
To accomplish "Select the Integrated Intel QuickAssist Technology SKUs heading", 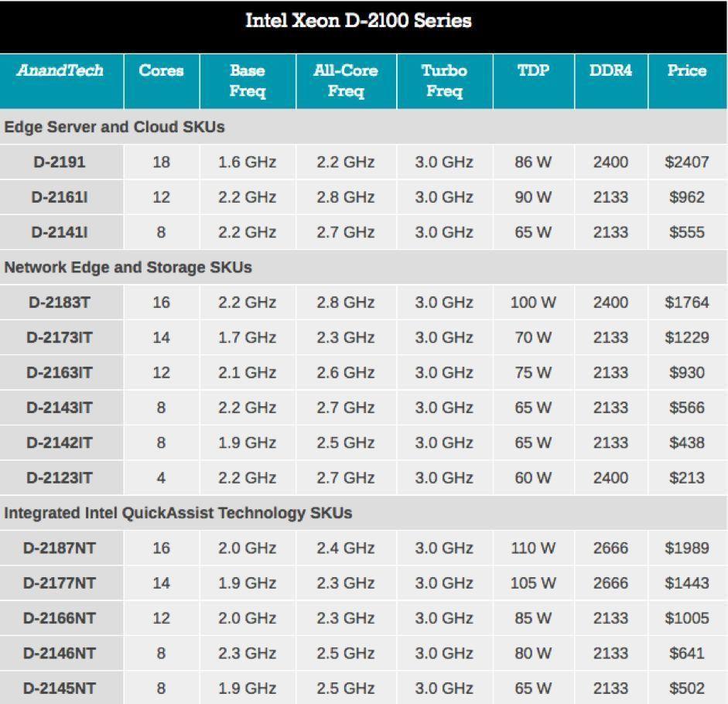I will point(178,513).
